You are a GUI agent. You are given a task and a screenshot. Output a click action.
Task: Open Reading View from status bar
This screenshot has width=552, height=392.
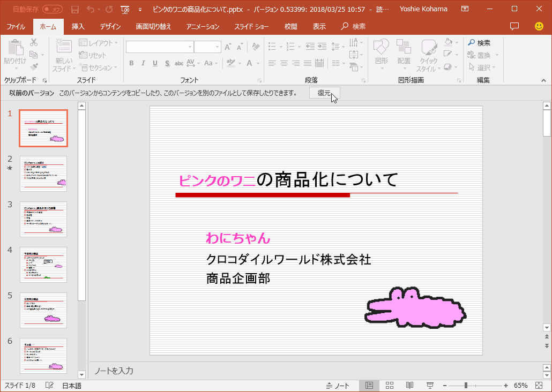coord(409,386)
